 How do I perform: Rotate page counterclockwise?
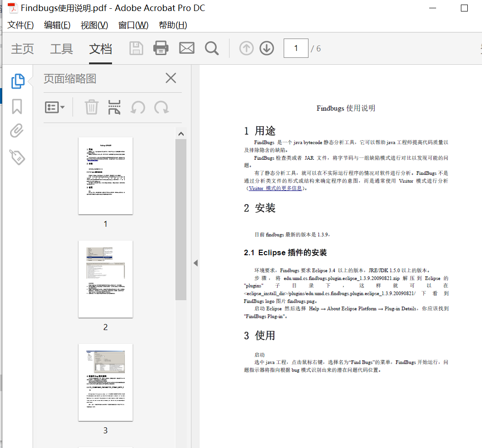[138, 107]
